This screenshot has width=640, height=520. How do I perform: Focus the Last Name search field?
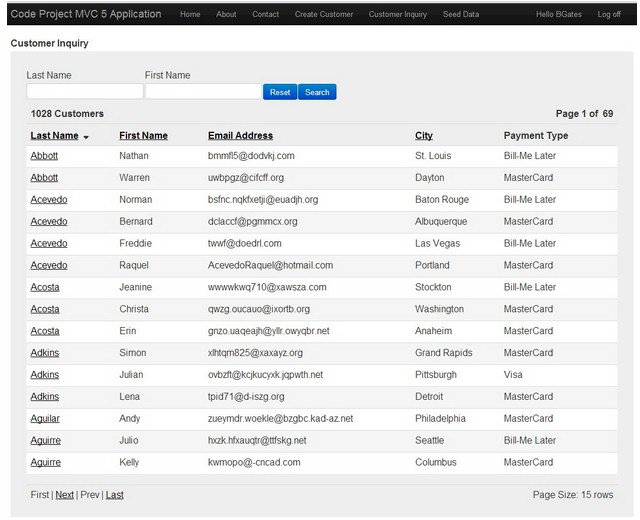pos(85,91)
